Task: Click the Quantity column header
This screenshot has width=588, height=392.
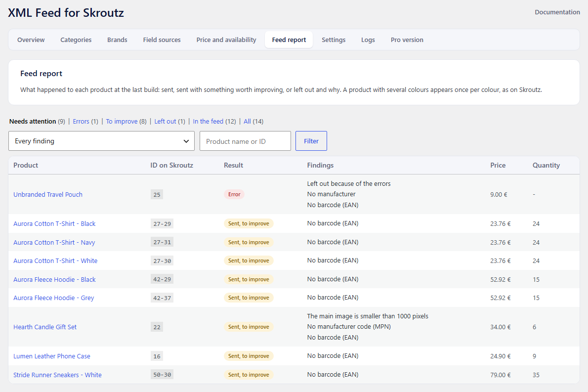Action: point(546,166)
